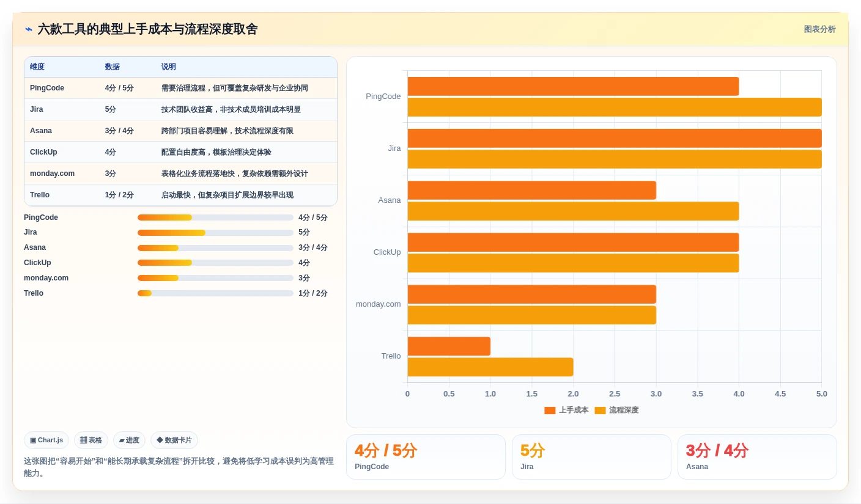Click the blue icon beside the title
861x504 pixels.
(x=29, y=29)
